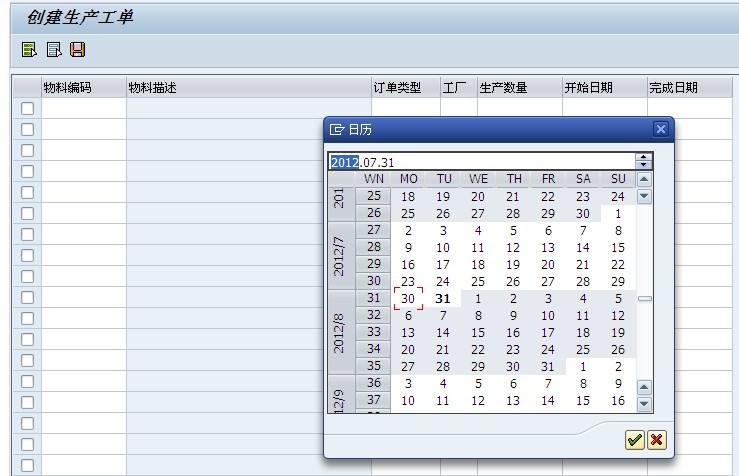Pick Sunday September 16 in calendar

tap(618, 400)
